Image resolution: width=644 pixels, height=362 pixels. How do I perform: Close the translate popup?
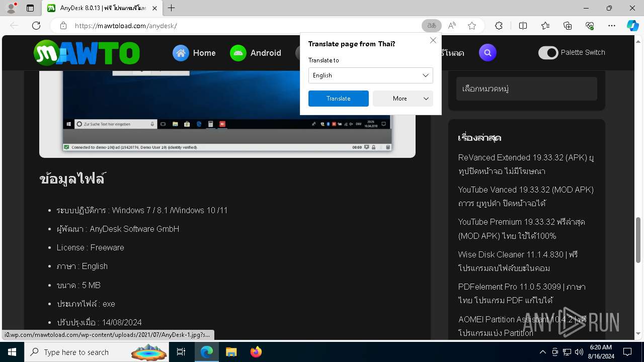[x=433, y=40]
